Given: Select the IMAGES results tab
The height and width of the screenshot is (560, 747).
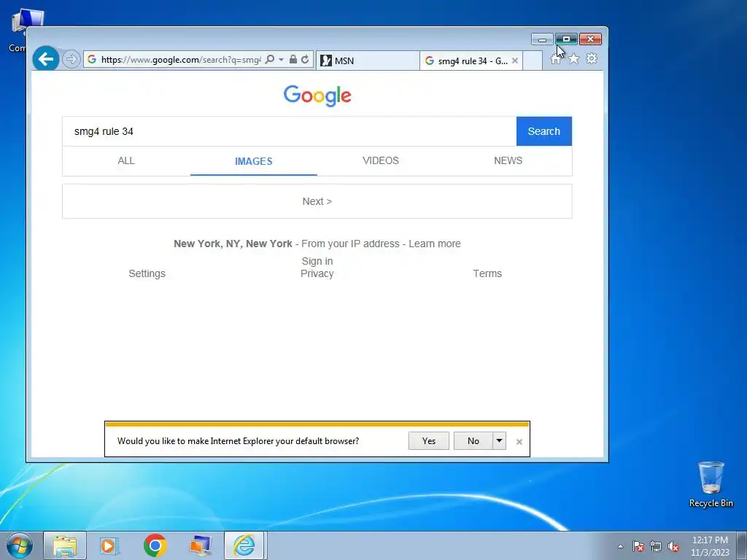Looking at the screenshot, I should tap(253, 161).
